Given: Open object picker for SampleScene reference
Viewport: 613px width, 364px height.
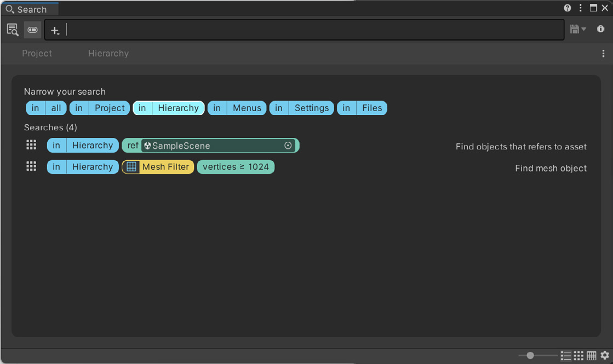Looking at the screenshot, I should coord(288,145).
